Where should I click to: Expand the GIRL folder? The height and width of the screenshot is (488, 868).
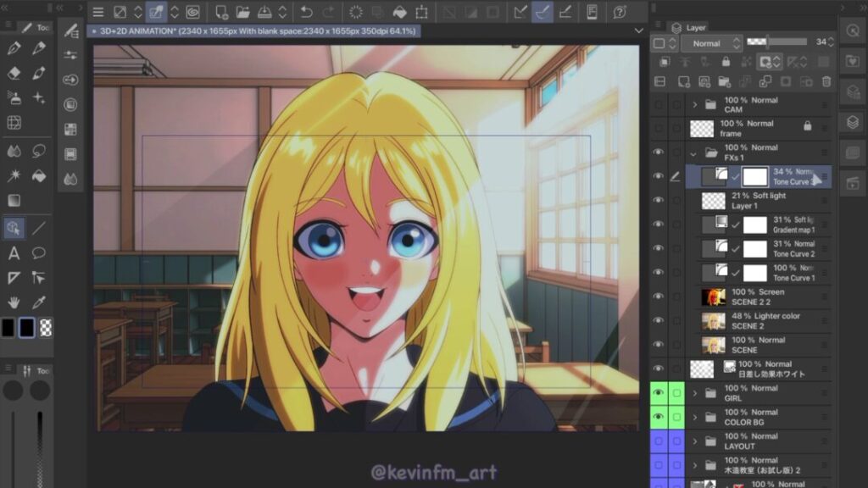tap(695, 393)
